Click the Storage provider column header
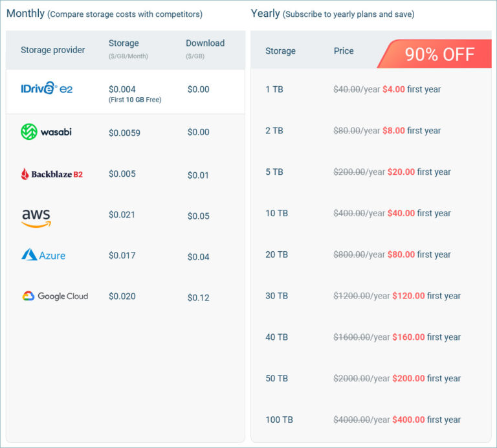This screenshot has width=497, height=448. tap(53, 50)
